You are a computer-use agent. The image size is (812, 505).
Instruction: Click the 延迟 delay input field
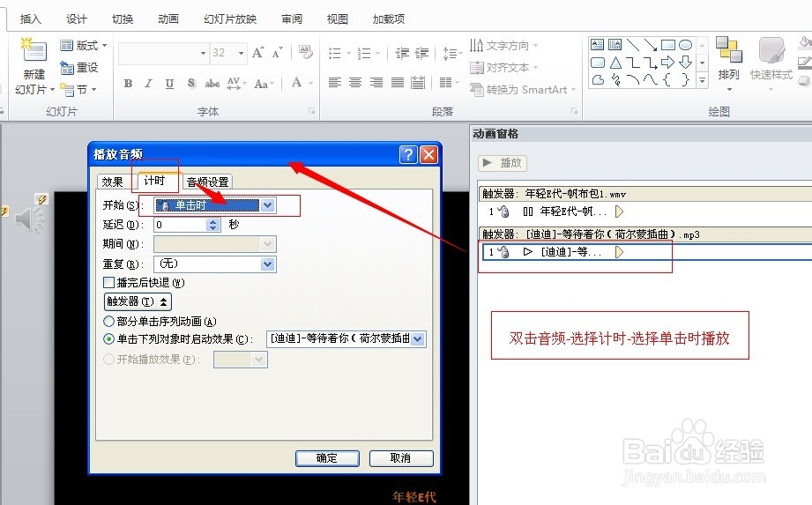pyautogui.click(x=181, y=225)
